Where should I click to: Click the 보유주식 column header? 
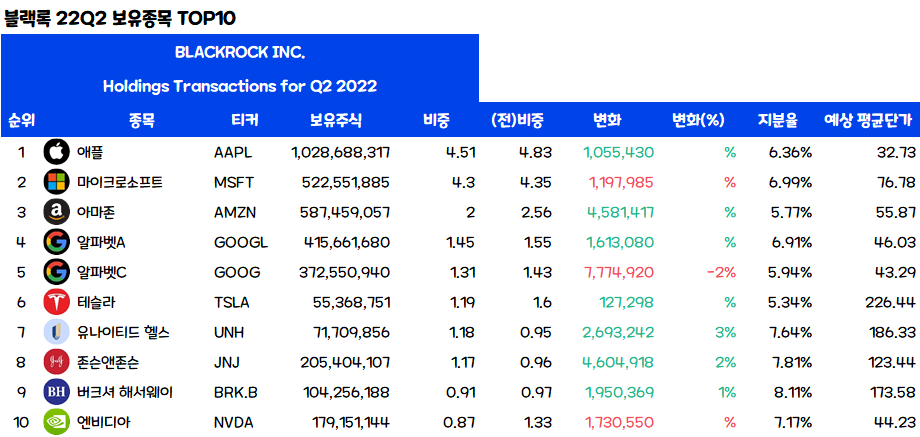pyautogui.click(x=336, y=121)
